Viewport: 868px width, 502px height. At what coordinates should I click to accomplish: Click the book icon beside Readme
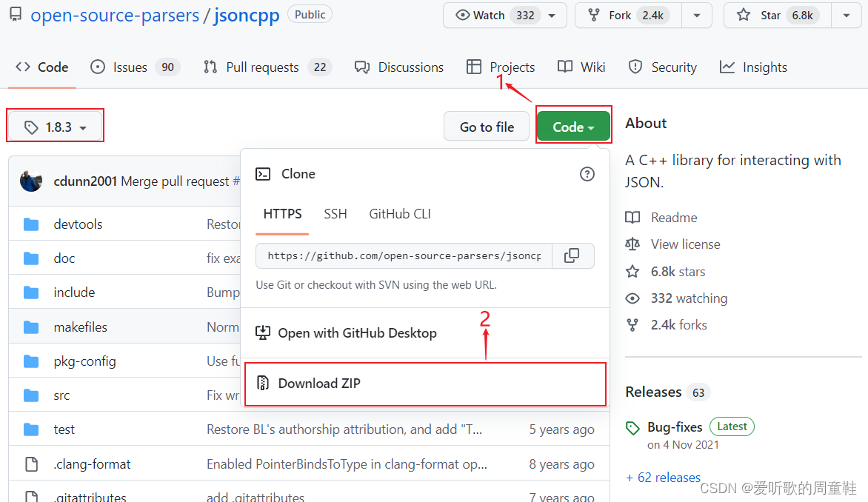[x=632, y=218]
